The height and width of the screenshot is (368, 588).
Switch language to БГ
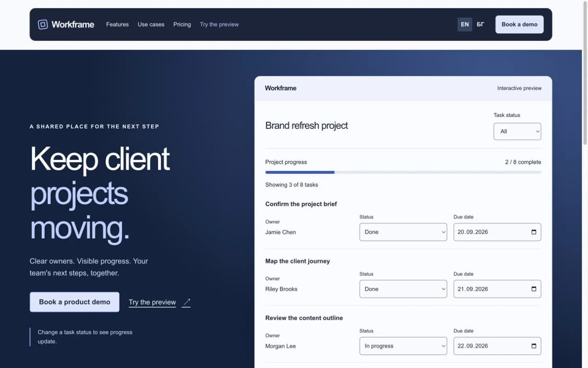[481, 24]
